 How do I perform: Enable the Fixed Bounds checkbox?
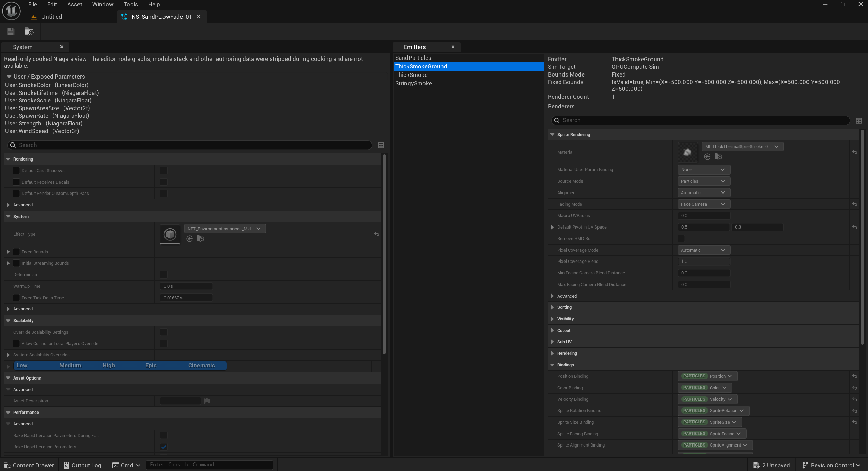click(x=16, y=252)
